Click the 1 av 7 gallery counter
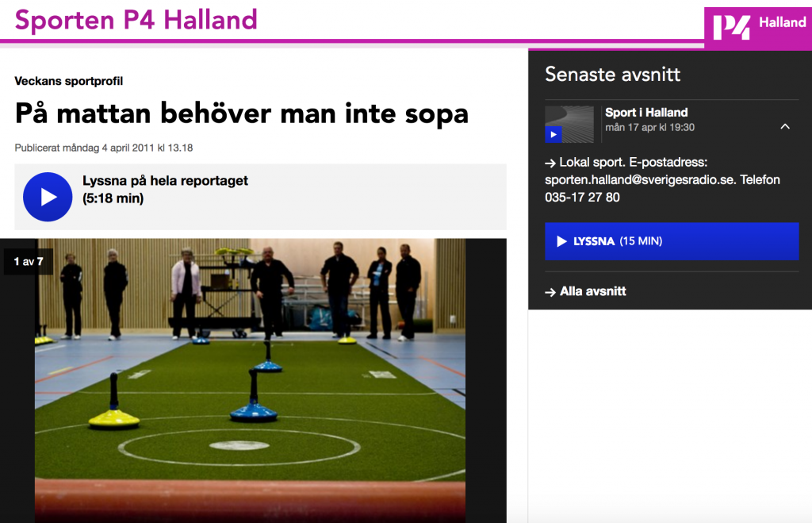This screenshot has height=523, width=812. [x=29, y=261]
